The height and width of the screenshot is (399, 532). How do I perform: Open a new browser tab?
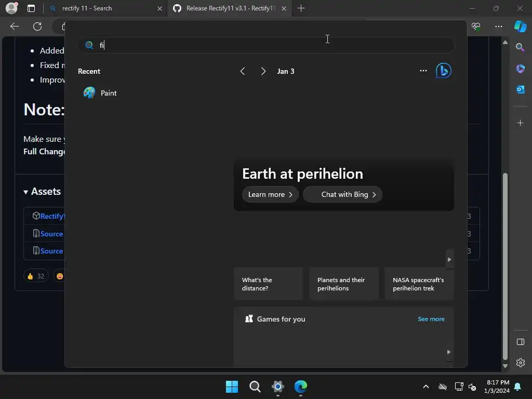pos(301,8)
